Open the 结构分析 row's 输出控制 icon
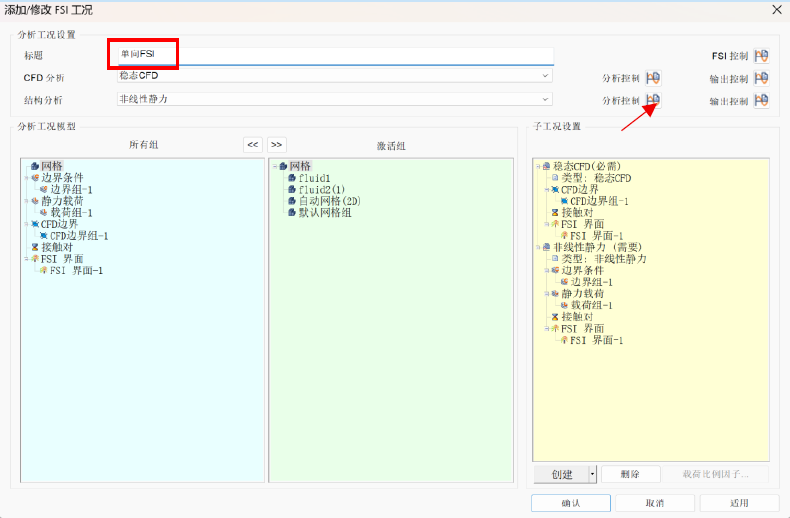The height and width of the screenshot is (518, 790). pyautogui.click(x=761, y=101)
